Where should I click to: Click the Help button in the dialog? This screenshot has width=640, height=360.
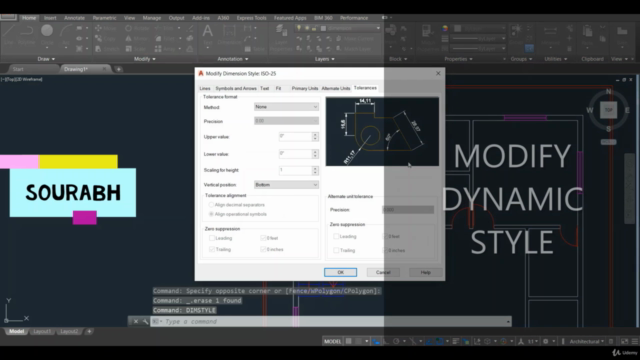coord(426,272)
